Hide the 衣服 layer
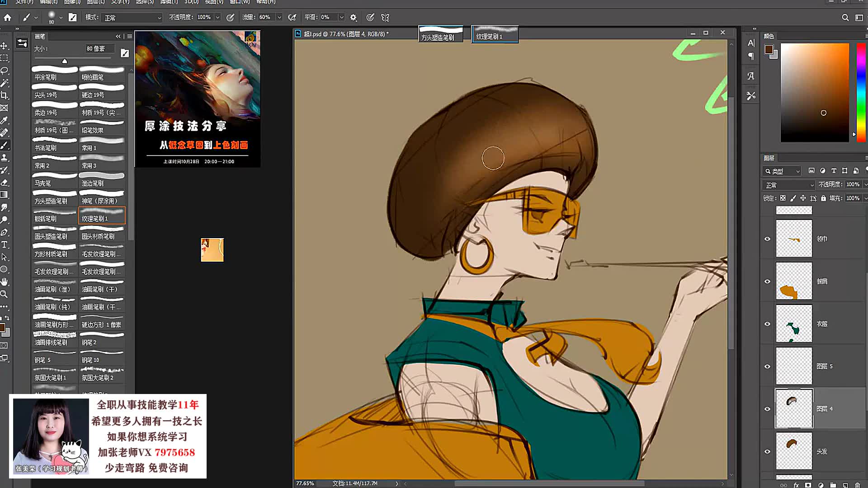Screen dimensions: 868x488 point(767,324)
